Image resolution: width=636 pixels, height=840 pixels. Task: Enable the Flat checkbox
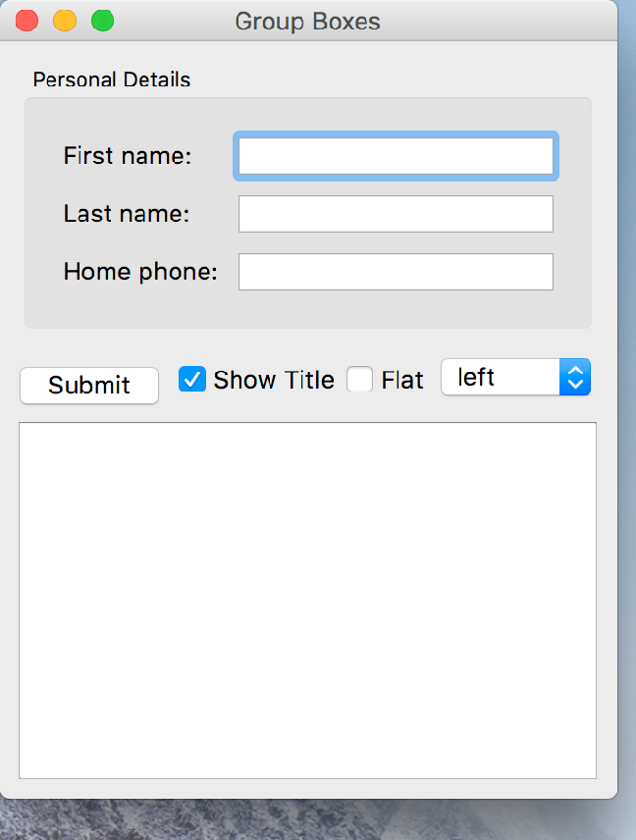pyautogui.click(x=360, y=379)
